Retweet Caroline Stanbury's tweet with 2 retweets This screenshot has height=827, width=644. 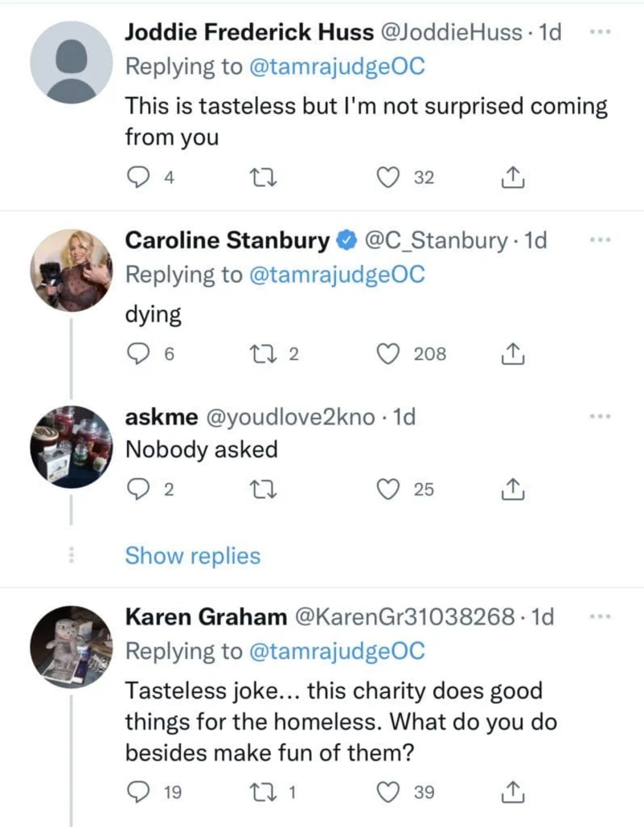[263, 354]
